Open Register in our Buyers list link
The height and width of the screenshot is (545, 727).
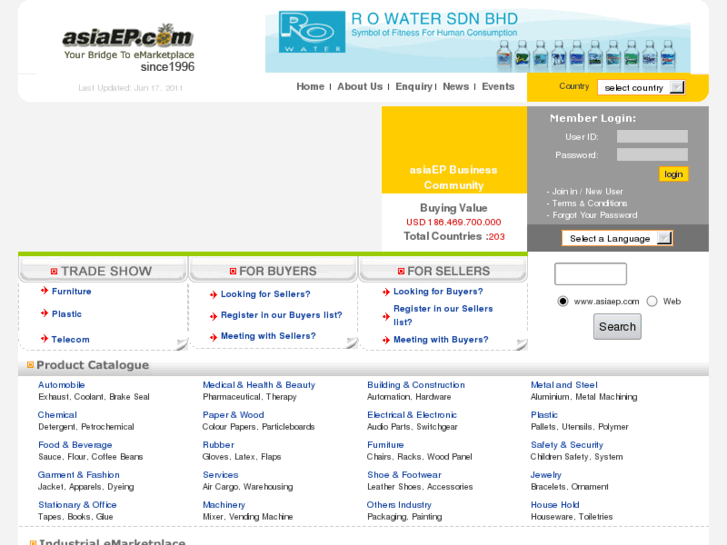[x=281, y=315]
